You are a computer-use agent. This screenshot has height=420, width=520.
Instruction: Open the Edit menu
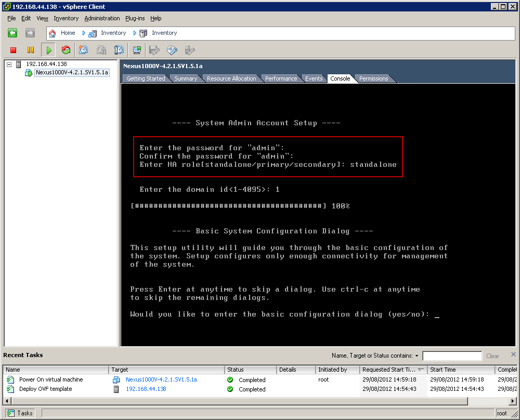click(26, 18)
